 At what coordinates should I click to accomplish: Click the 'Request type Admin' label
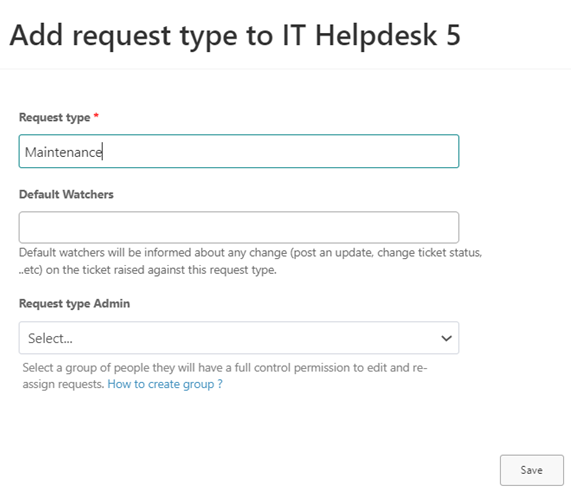coord(74,304)
